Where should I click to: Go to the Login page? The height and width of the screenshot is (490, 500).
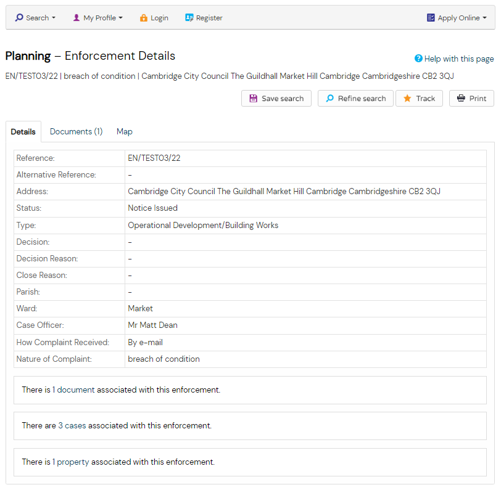[x=154, y=18]
